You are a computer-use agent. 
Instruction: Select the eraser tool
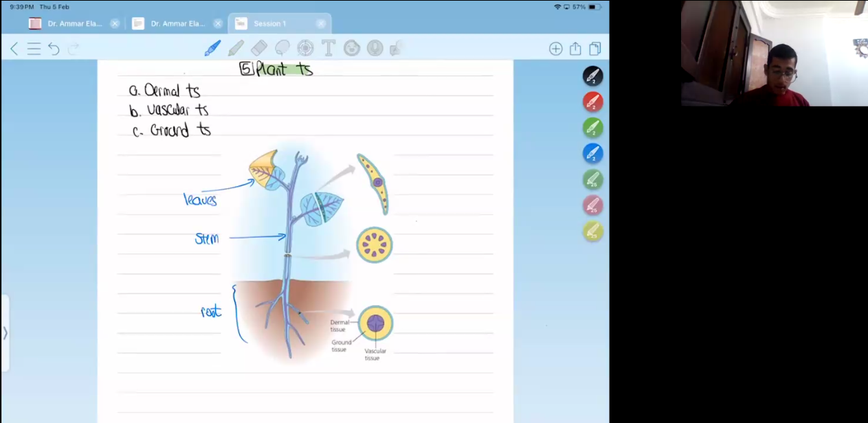pyautogui.click(x=259, y=48)
